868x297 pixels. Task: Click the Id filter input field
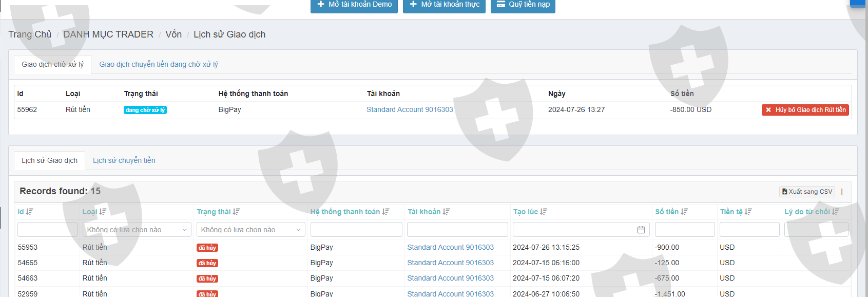click(47, 230)
